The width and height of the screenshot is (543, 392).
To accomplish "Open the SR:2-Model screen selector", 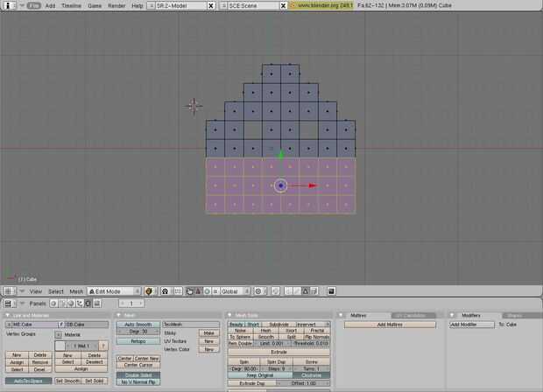I will pyautogui.click(x=151, y=6).
